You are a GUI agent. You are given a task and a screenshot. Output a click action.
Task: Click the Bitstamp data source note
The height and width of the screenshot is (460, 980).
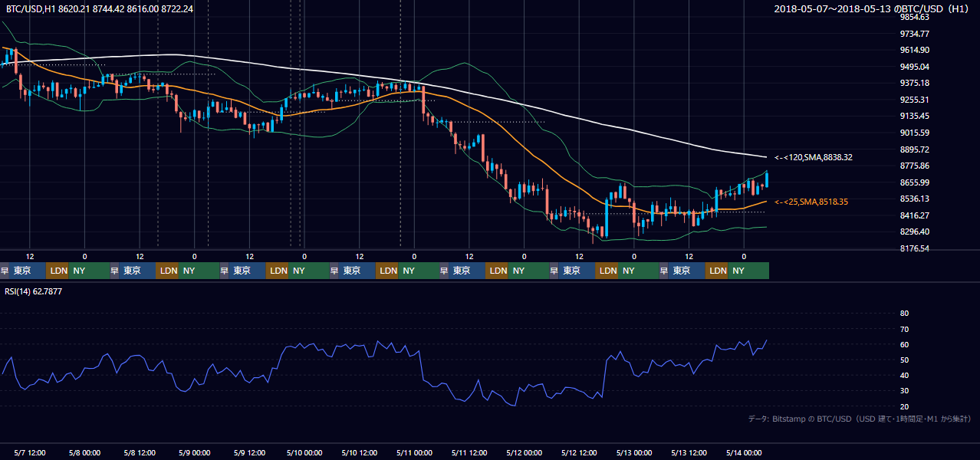(x=860, y=419)
